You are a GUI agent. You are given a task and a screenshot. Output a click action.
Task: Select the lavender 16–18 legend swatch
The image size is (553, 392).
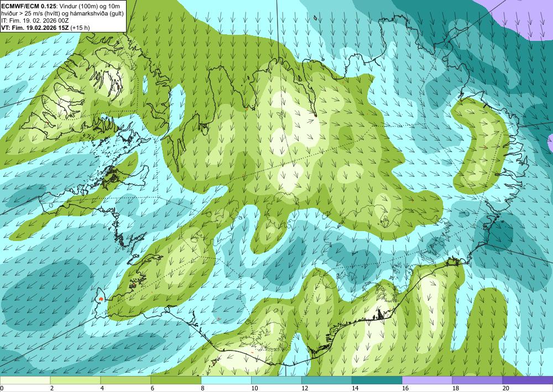click(x=427, y=380)
